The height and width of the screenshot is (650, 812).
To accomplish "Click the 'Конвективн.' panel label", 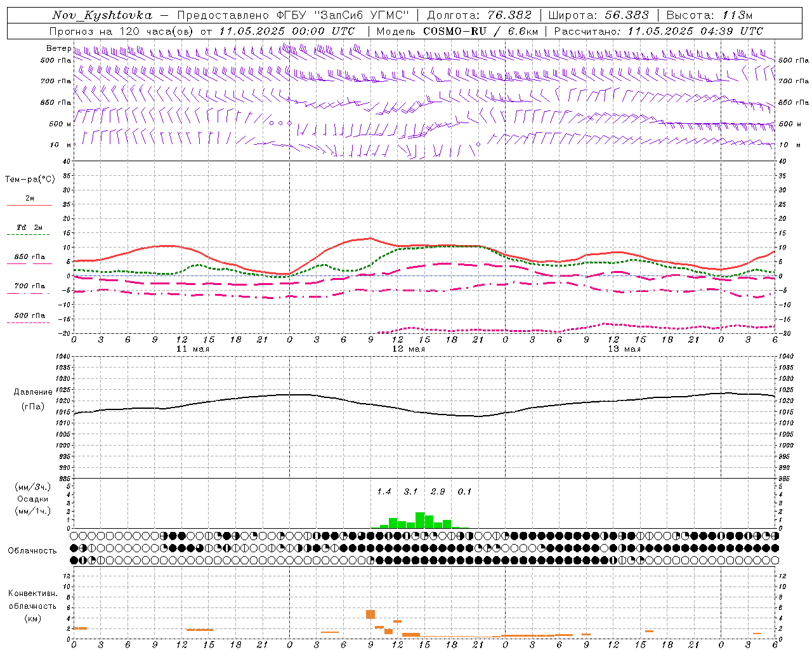I will pyautogui.click(x=32, y=594).
